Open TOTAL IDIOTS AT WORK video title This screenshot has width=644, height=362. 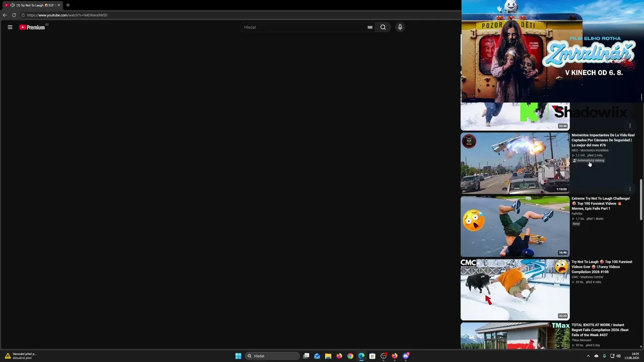click(600, 330)
